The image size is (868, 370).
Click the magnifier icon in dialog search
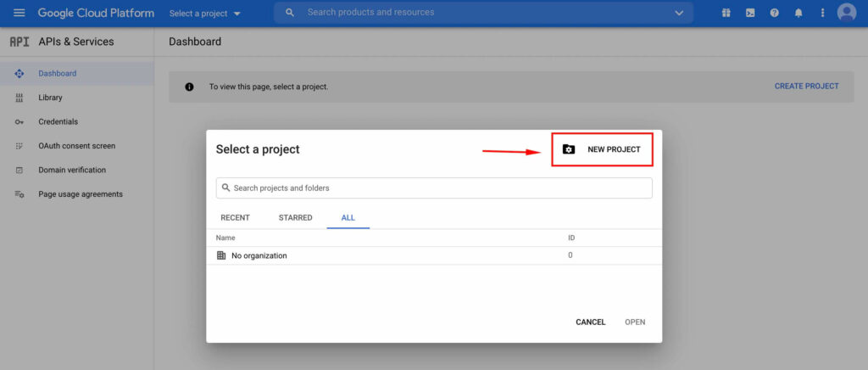coord(225,188)
